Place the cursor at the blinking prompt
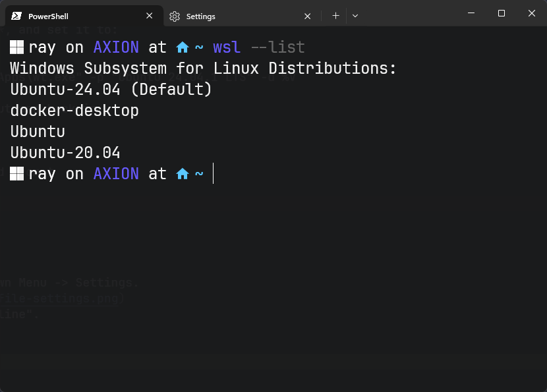This screenshot has width=547, height=392. pos(212,173)
